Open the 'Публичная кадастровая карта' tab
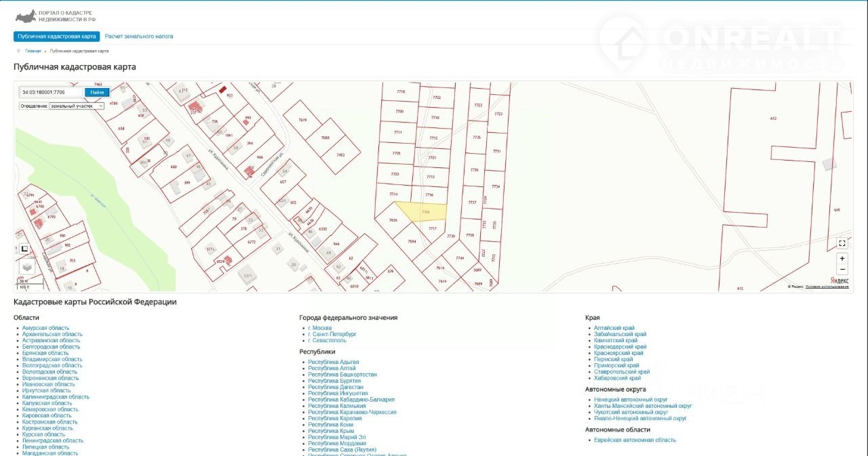 (x=57, y=37)
